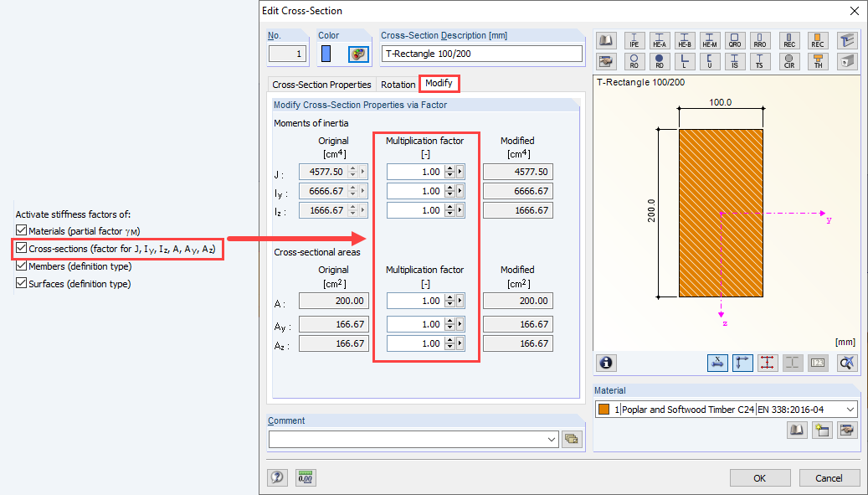868x495 pixels.
Task: Select the IS section type icon
Action: [735, 61]
